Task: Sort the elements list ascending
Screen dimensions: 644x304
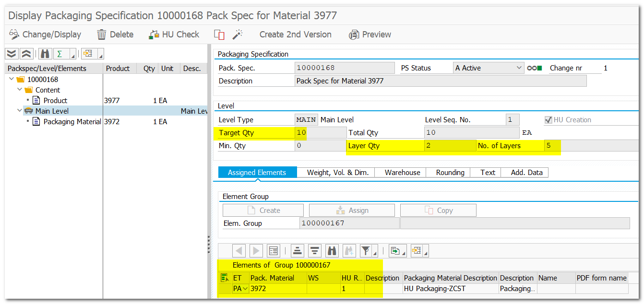Action: click(x=298, y=250)
